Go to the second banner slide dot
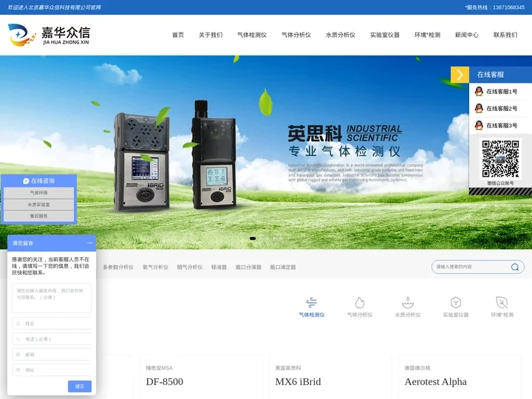Image resolution: width=532 pixels, height=399 pixels. coord(260,239)
